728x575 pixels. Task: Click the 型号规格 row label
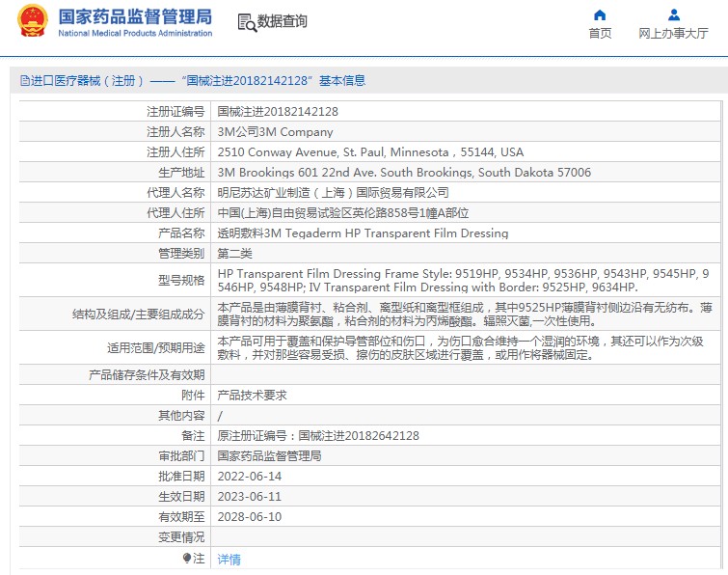[x=181, y=280]
